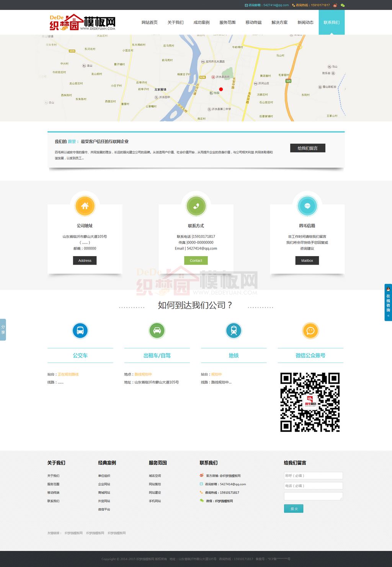The image size is (392, 567).
Task: Focus the 称呼（必填）name input field
Action: 313,475
